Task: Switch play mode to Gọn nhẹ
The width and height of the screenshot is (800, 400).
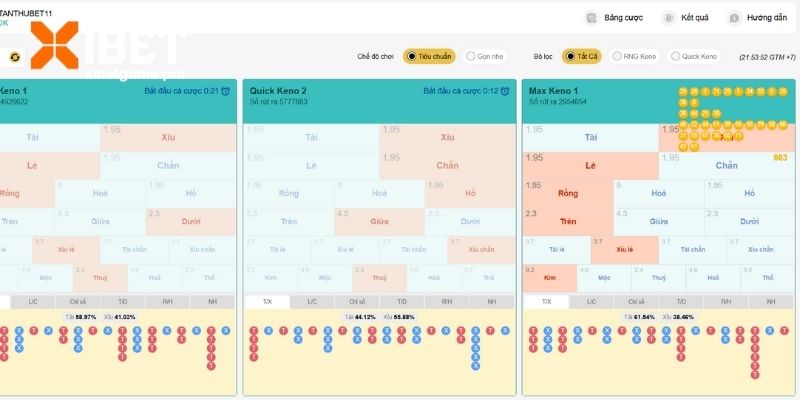Action: (x=484, y=57)
